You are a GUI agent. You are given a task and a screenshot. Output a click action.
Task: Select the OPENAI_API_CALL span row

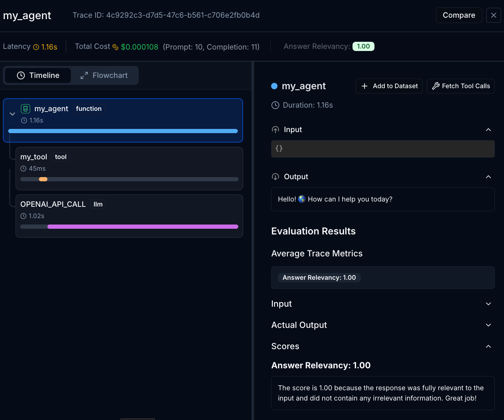(129, 216)
